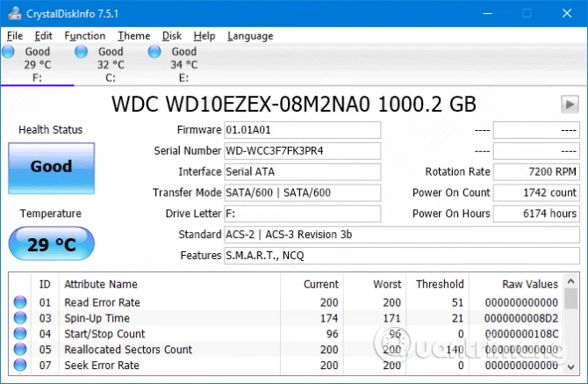Click Spin-Up Time worst value 171
Screen dimensions: 588x384
(x=392, y=318)
